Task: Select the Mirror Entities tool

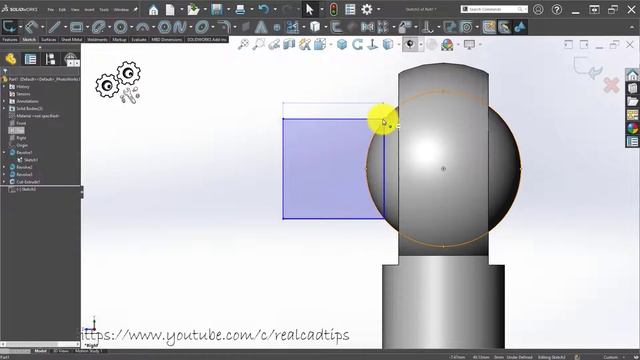Action: point(367,27)
